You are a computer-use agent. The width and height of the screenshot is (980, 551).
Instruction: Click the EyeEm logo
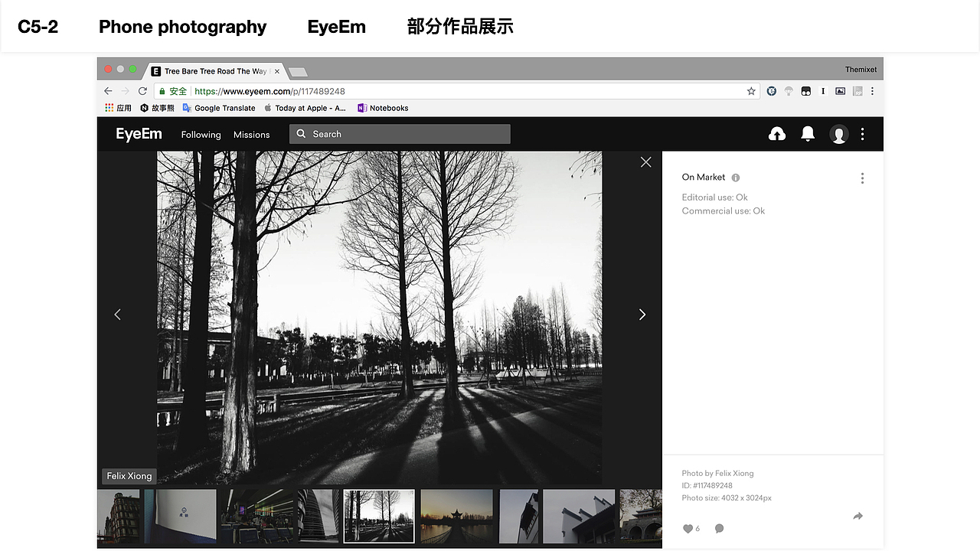(139, 134)
